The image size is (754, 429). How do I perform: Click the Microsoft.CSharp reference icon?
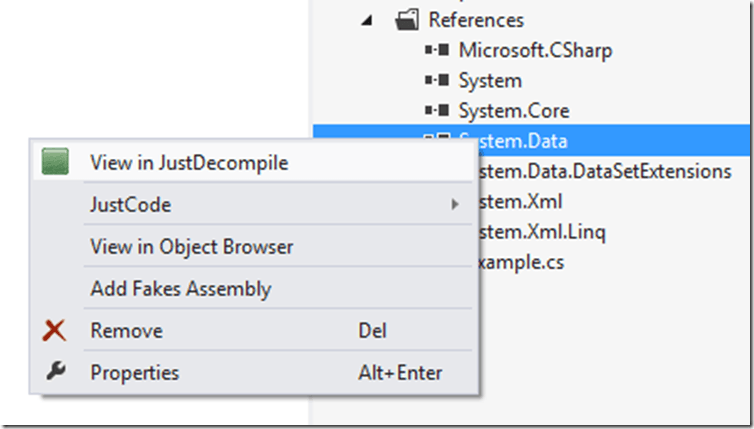[437, 50]
